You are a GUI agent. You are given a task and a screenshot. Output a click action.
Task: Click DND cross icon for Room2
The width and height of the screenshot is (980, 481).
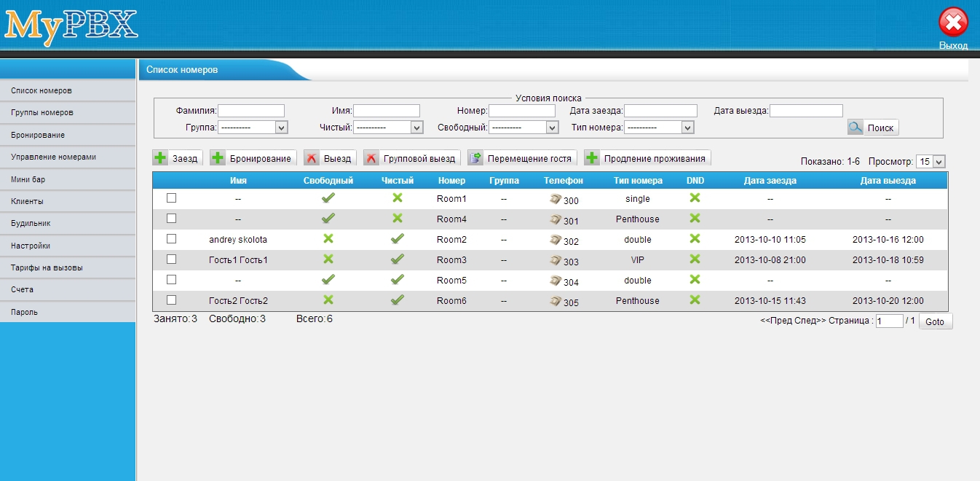[695, 239]
